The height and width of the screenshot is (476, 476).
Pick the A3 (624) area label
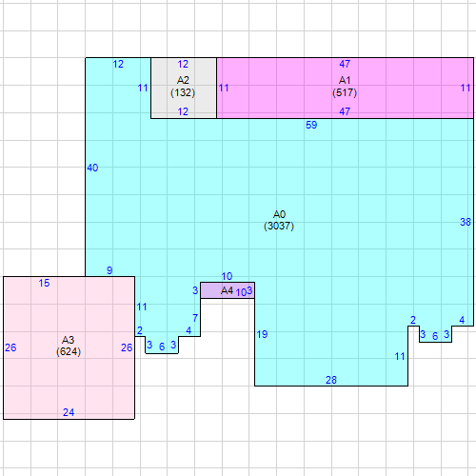tap(69, 346)
